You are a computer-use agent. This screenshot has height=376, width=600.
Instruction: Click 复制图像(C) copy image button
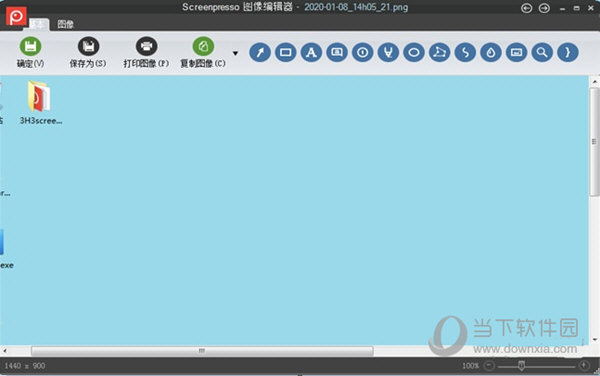[203, 52]
